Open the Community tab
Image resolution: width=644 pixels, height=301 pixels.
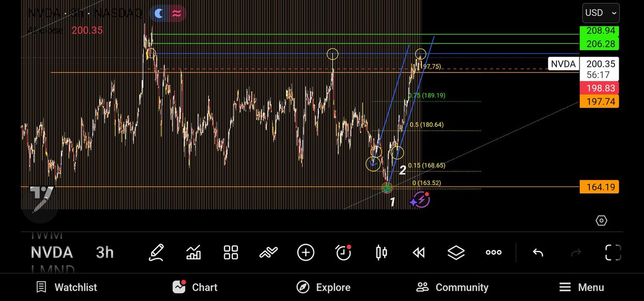(452, 287)
